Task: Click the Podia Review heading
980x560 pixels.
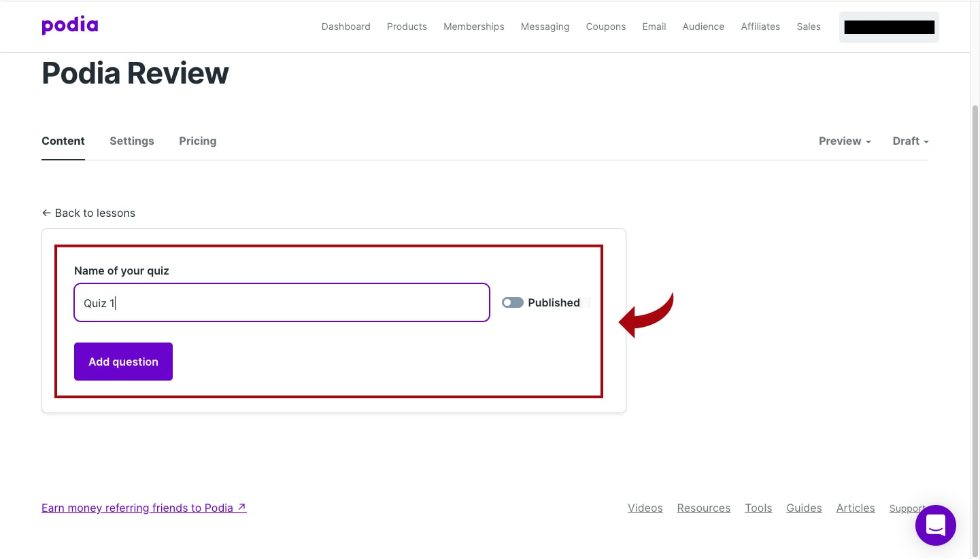Action: [x=135, y=73]
